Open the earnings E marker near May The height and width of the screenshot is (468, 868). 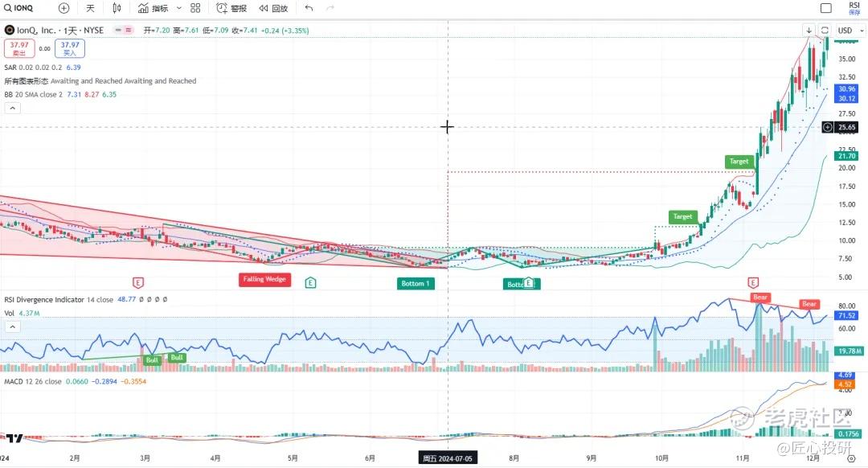[310, 282]
